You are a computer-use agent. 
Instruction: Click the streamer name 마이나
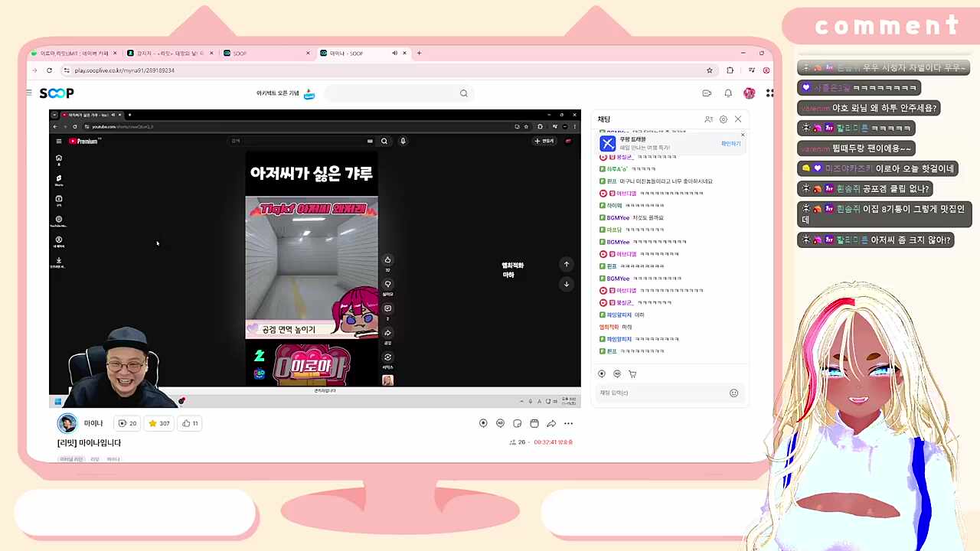coord(93,423)
